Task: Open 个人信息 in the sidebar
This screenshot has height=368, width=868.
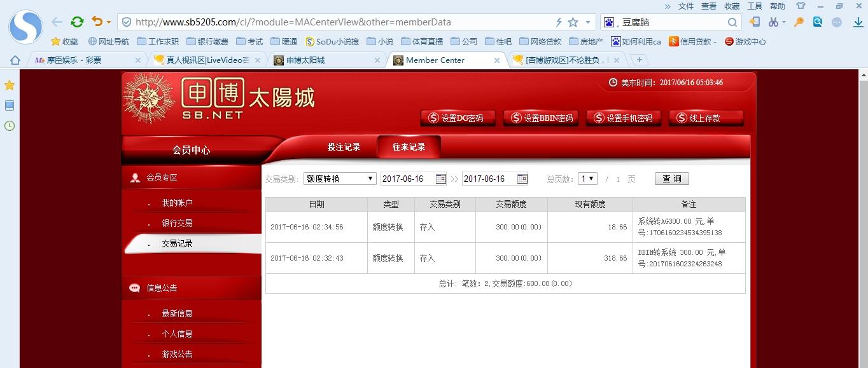Action: pyautogui.click(x=177, y=334)
